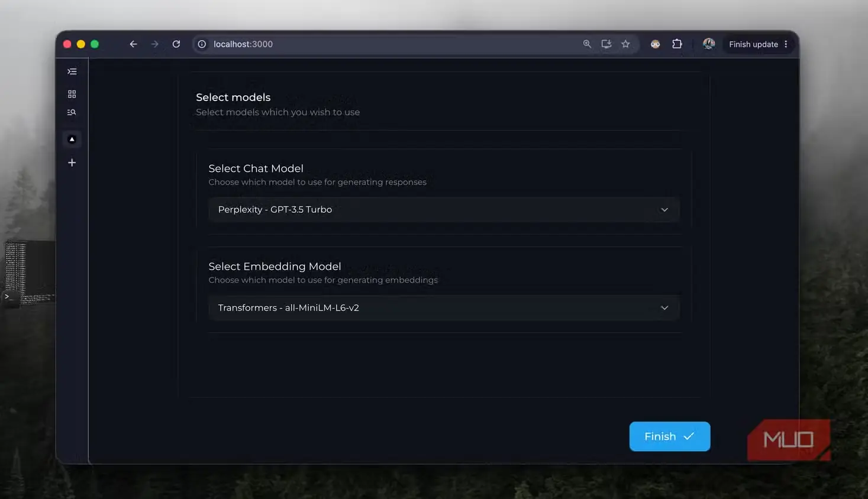Open the zoom magnifier icon in address bar
Screen dimensions: 868x499
587,44
